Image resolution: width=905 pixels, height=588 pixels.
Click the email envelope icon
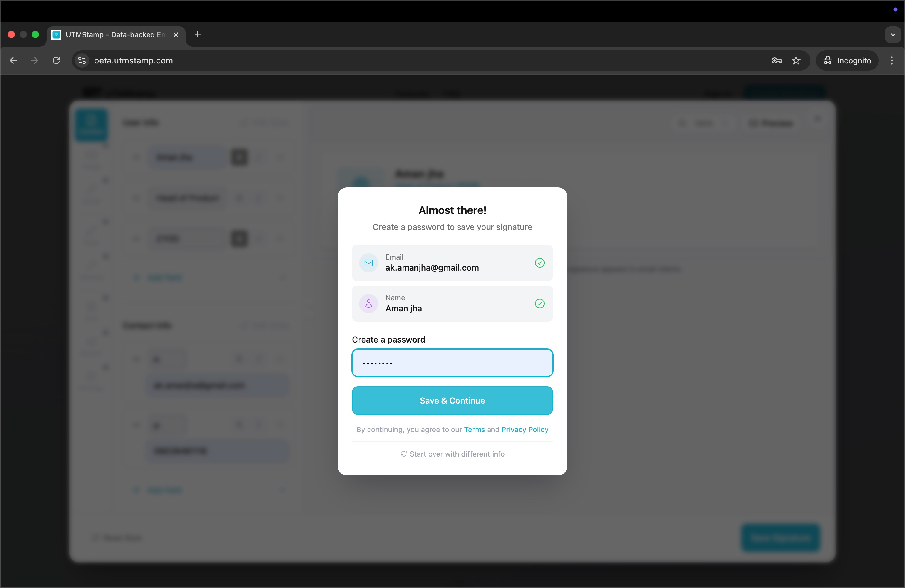coord(368,263)
